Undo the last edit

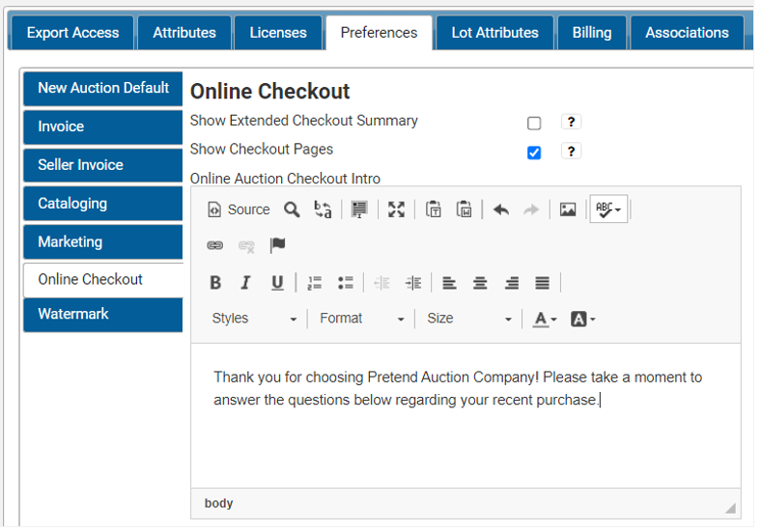(500, 210)
